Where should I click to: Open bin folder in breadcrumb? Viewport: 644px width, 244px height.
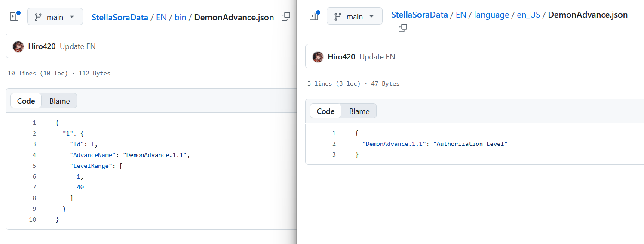[x=180, y=18]
